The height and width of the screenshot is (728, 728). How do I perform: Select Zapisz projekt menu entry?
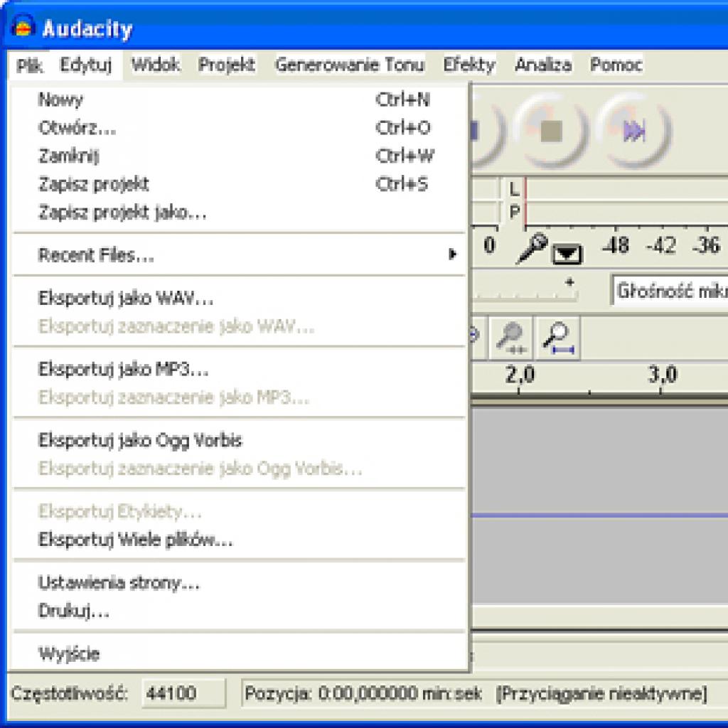point(239,184)
